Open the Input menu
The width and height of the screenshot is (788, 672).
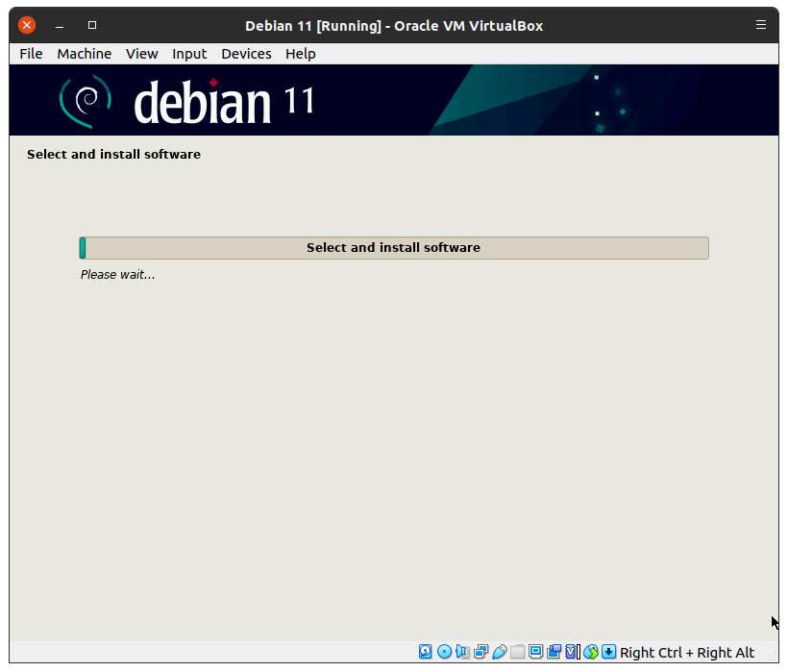point(189,54)
